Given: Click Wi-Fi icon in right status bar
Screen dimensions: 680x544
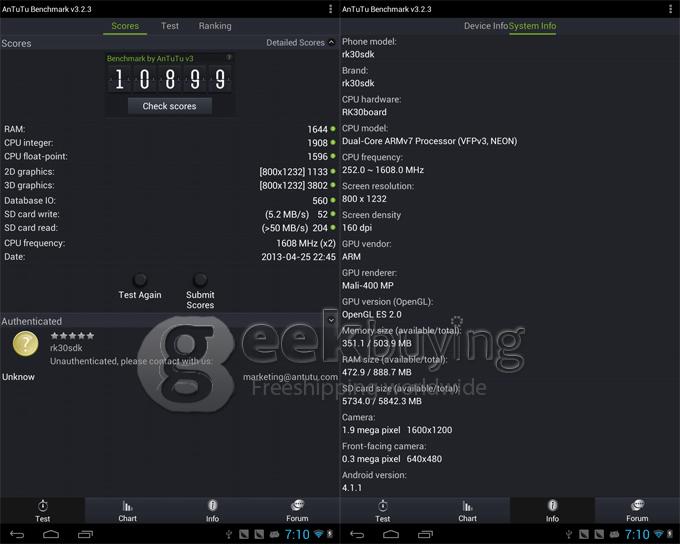Looking at the screenshot, I should click(659, 534).
